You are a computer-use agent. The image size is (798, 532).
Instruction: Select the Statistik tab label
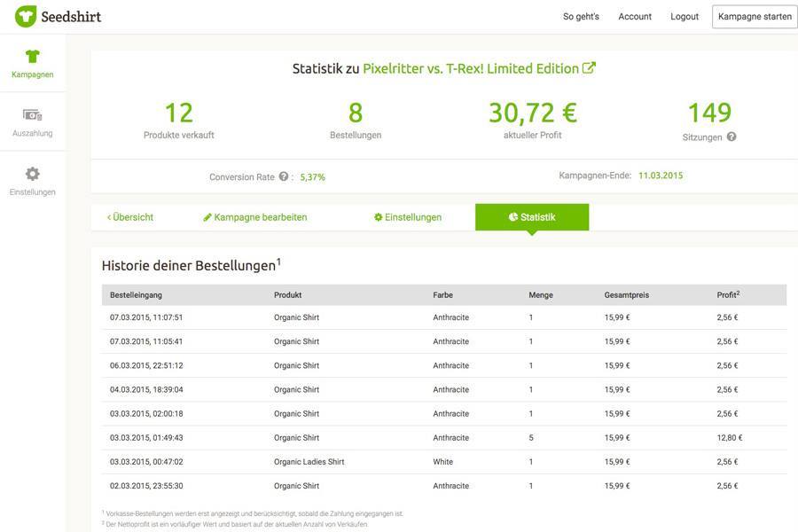click(x=537, y=217)
